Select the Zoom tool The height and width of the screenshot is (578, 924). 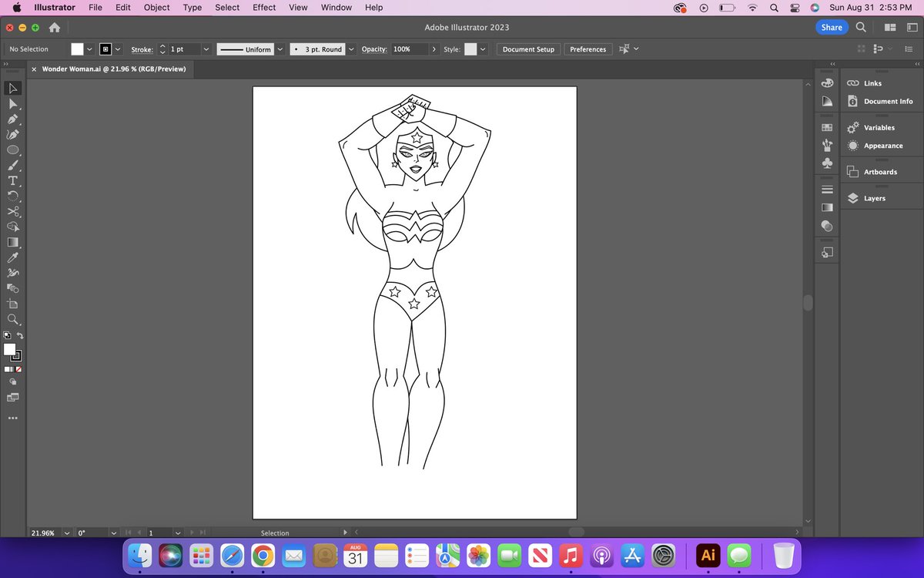12,319
